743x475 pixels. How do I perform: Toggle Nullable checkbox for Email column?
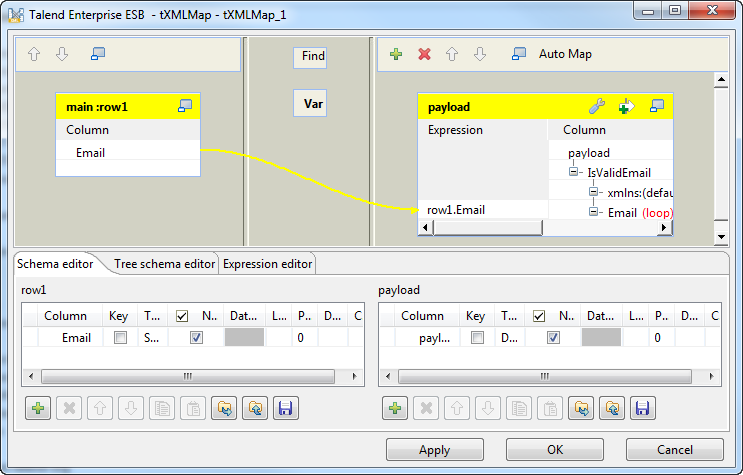(x=196, y=338)
